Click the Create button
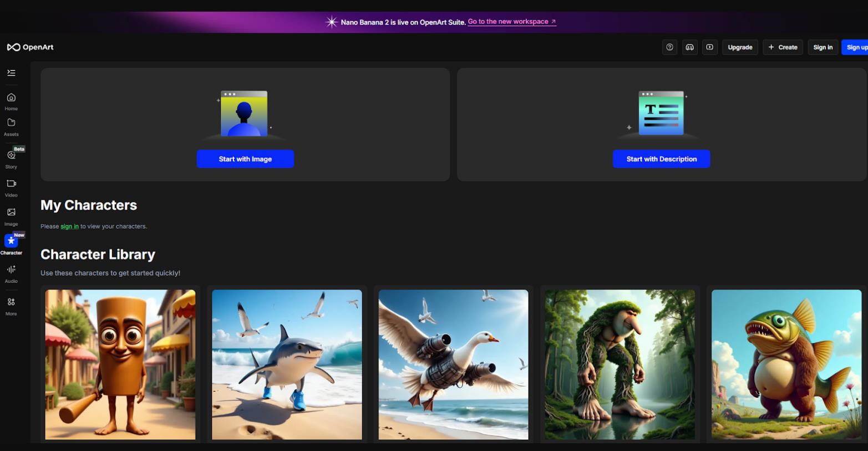 click(783, 47)
